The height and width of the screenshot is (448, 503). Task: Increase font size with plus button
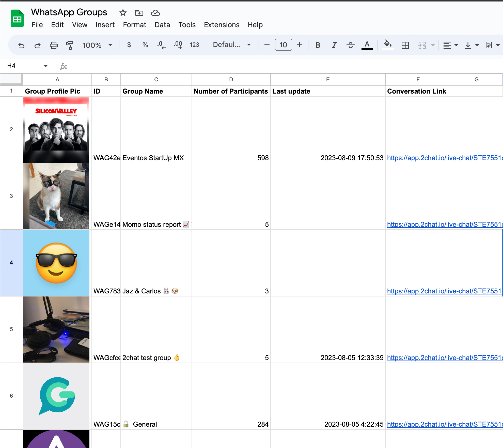(x=300, y=45)
